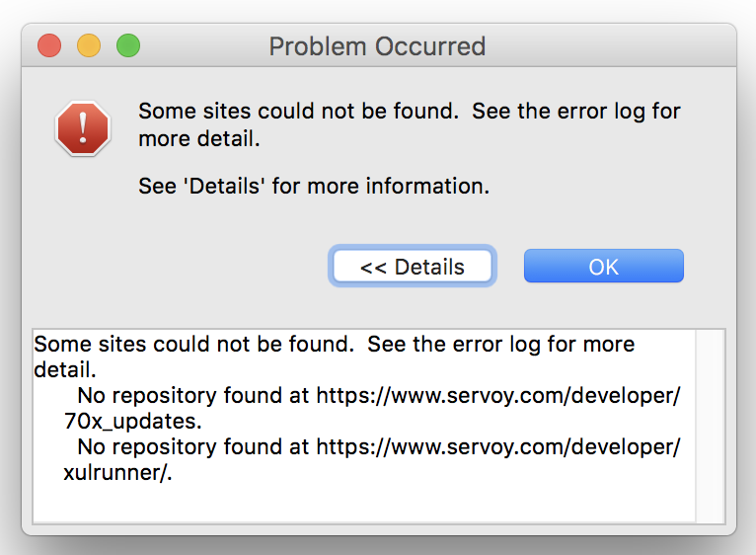
Task: Click the "xulrunner/." text in details
Action: coord(123,473)
